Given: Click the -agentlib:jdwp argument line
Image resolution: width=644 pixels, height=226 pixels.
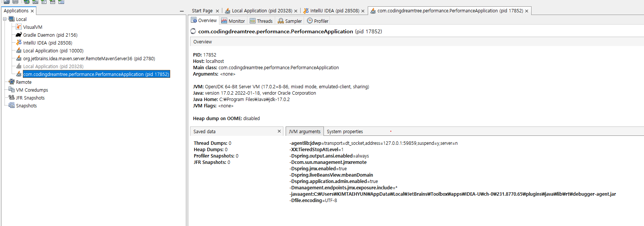Looking at the screenshot, I should (373, 143).
